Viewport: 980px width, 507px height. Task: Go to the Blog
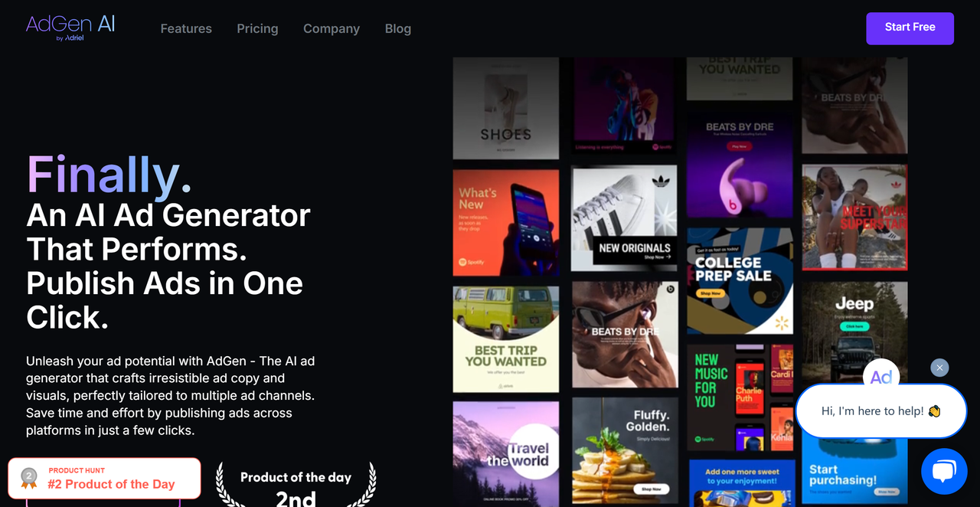(398, 28)
